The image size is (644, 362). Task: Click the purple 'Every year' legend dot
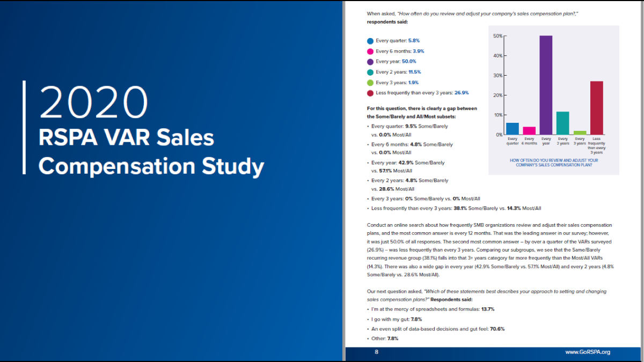point(370,62)
